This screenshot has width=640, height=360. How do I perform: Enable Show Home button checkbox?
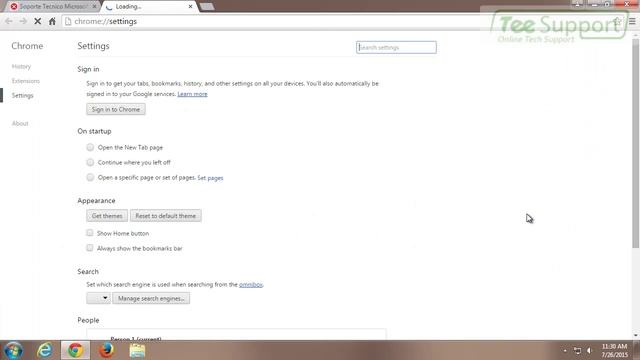(x=89, y=233)
